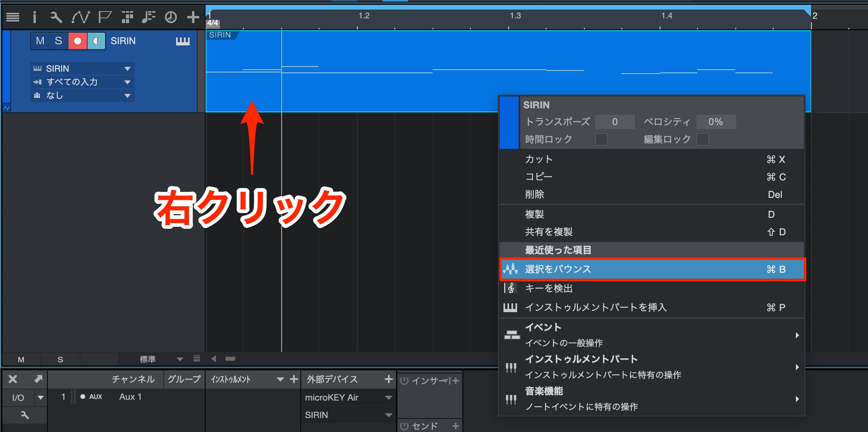The width and height of the screenshot is (868, 432).
Task: Click the left arrow below the timeline
Action: coord(214,359)
